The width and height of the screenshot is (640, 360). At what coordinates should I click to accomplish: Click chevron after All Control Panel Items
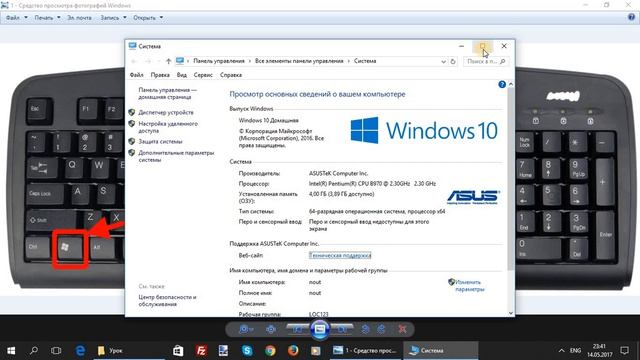click(x=349, y=61)
